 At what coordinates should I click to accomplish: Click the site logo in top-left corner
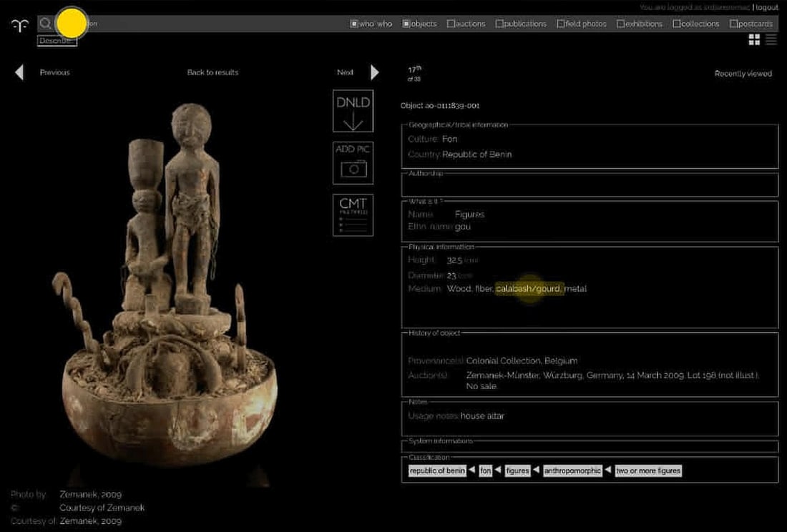[x=19, y=25]
